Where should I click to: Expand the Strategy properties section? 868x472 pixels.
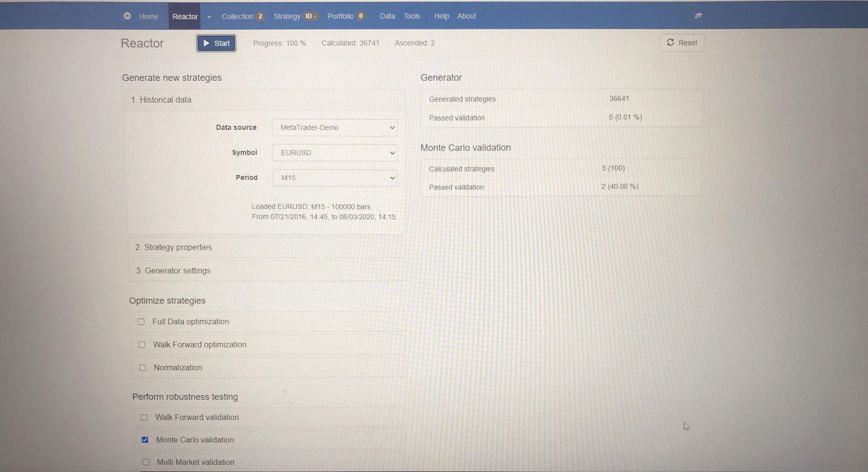(x=266, y=248)
